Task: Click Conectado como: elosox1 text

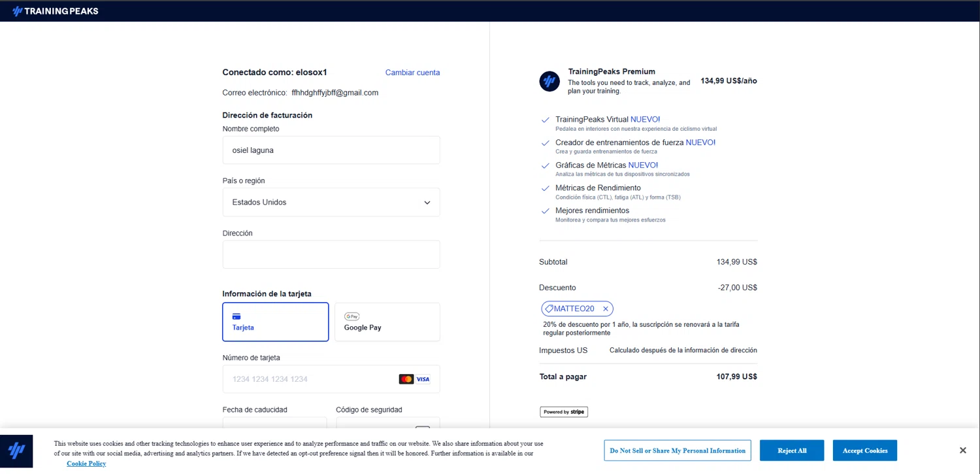Action: click(274, 73)
